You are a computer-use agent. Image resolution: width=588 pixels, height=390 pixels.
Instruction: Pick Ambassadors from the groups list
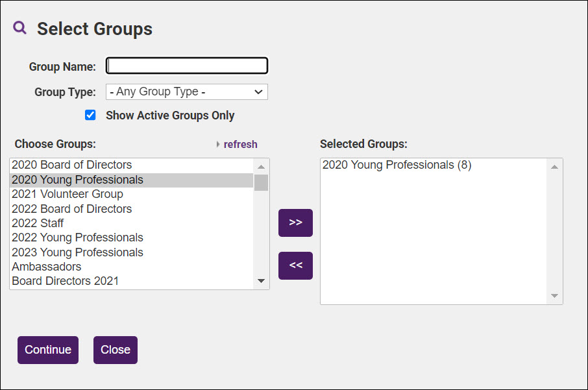(x=47, y=267)
